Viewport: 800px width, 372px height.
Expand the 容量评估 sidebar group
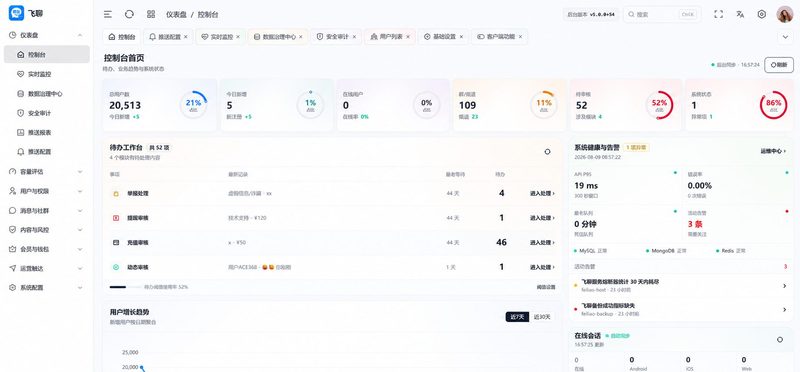click(46, 171)
